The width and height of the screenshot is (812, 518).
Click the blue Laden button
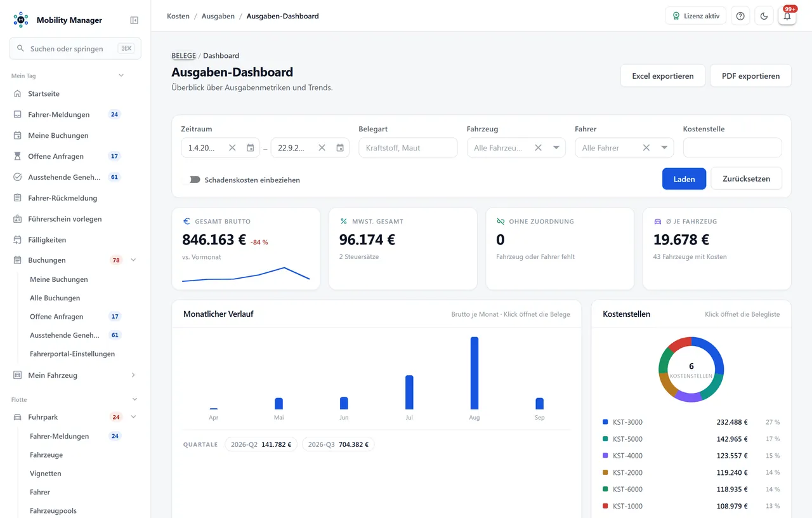[684, 179]
